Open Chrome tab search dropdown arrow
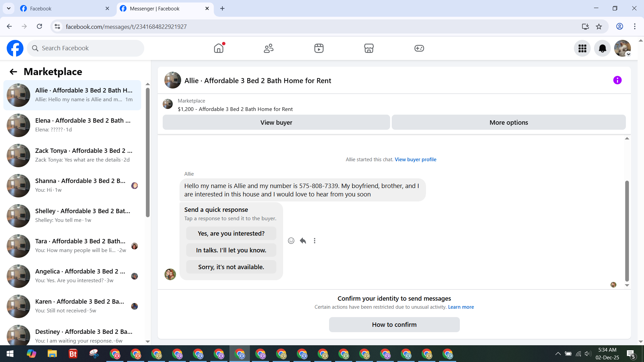644x362 pixels. tap(9, 8)
